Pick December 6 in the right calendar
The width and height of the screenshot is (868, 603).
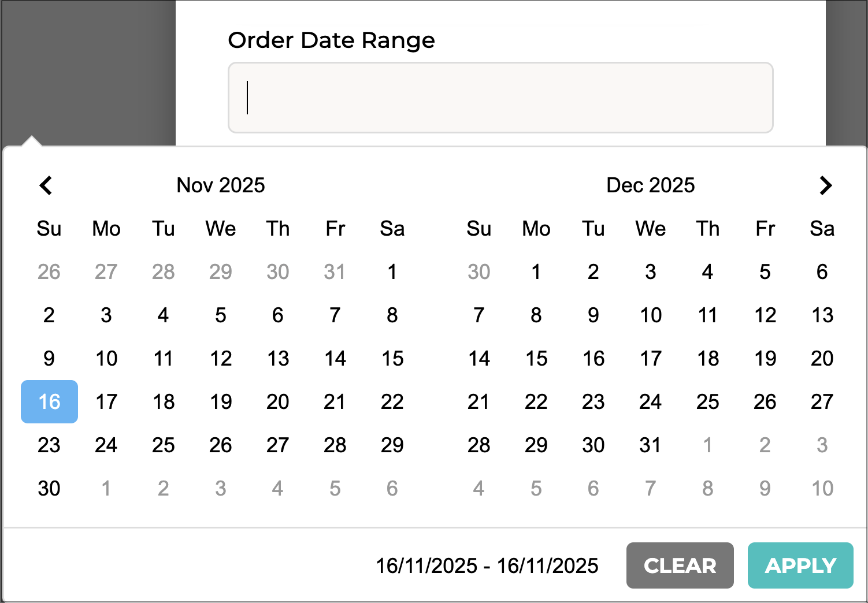pos(822,271)
